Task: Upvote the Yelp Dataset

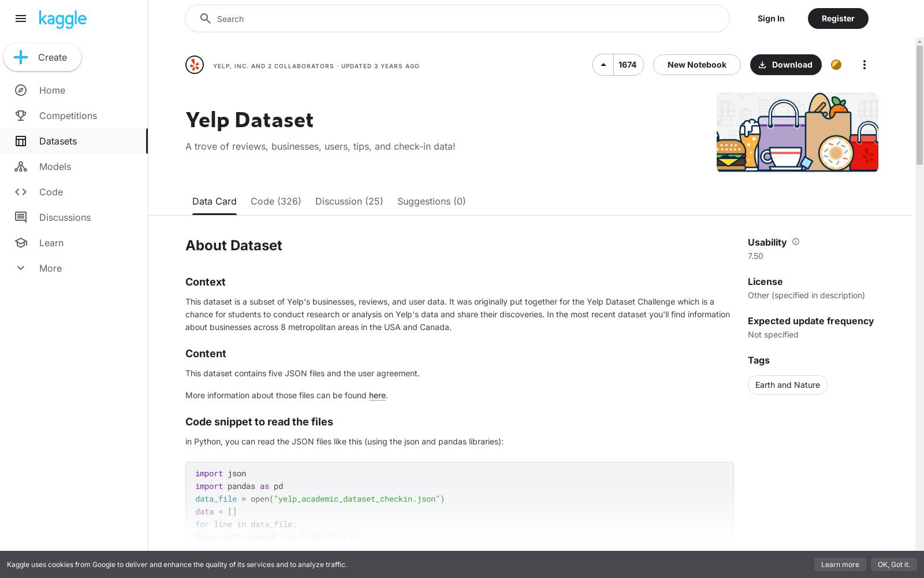Action: tap(603, 65)
